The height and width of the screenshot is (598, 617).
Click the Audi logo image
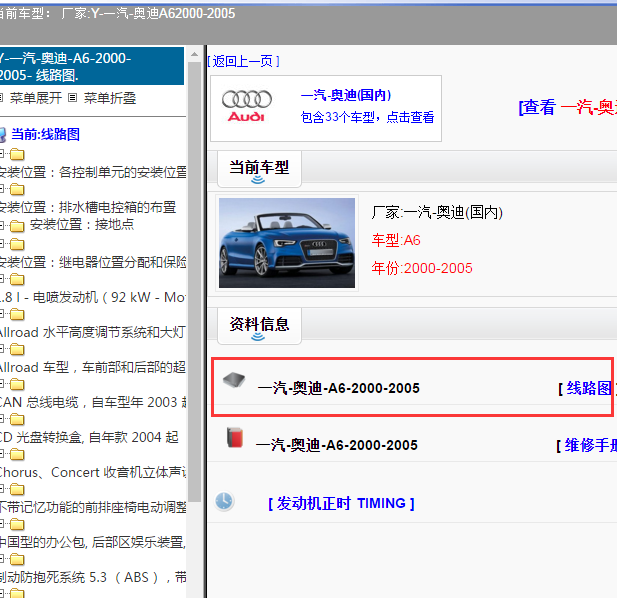(x=247, y=106)
